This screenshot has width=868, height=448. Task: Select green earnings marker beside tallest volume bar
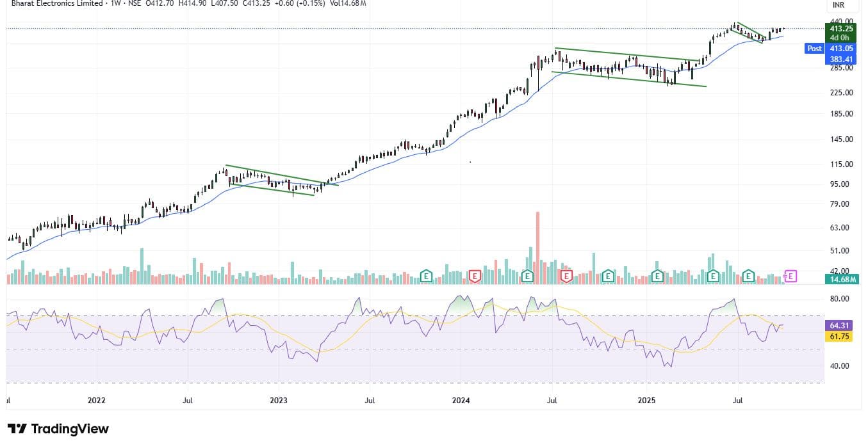pos(527,276)
